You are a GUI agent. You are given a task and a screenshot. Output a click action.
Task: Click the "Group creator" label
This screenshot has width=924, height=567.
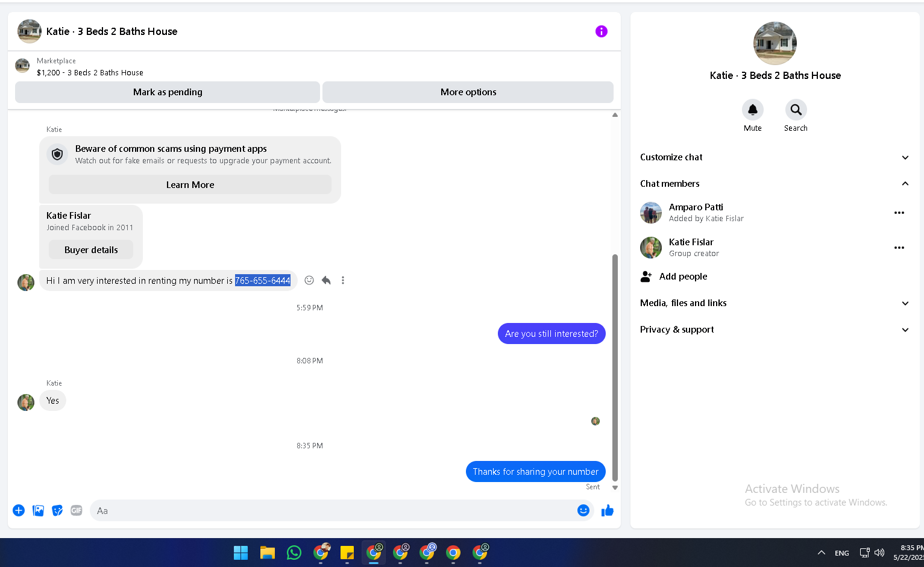pos(694,254)
